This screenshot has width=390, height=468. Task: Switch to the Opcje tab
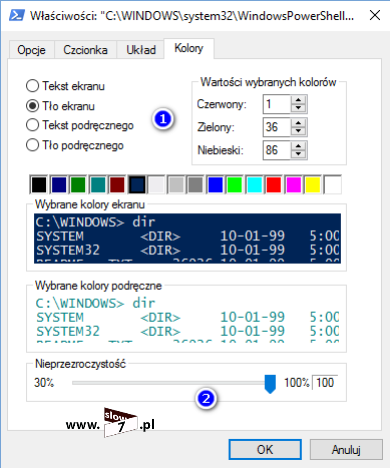[31, 50]
